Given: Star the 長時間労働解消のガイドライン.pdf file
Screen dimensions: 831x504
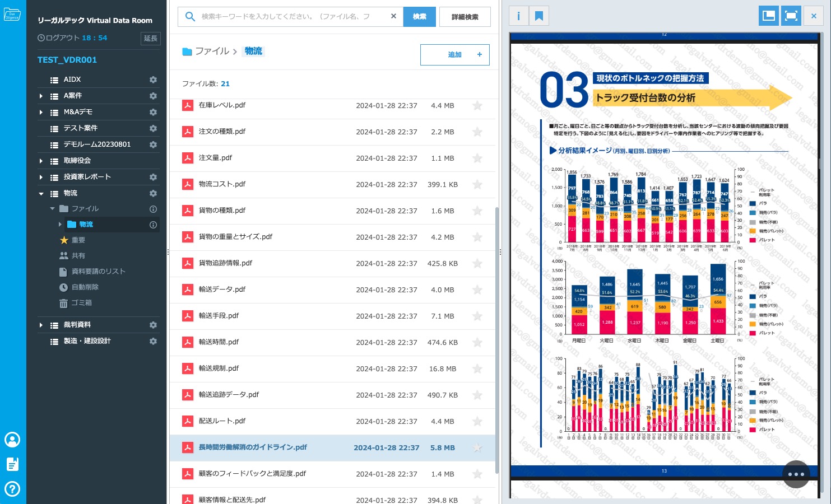Looking at the screenshot, I should (x=477, y=447).
